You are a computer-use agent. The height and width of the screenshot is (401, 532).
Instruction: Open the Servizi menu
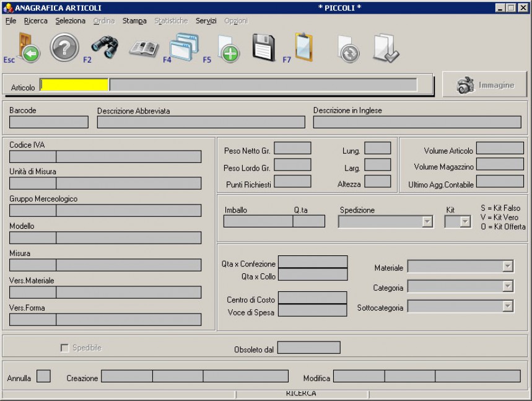click(206, 20)
